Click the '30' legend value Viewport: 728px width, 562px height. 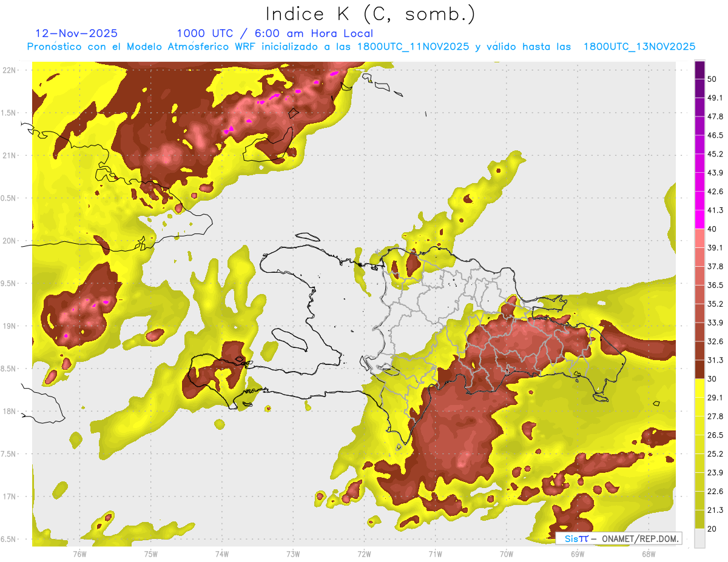tap(712, 379)
